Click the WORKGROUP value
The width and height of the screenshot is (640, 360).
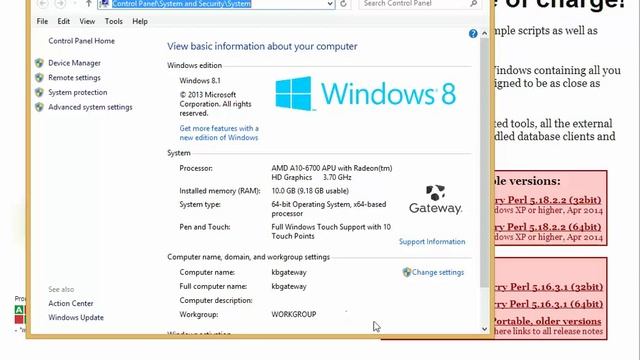click(294, 314)
